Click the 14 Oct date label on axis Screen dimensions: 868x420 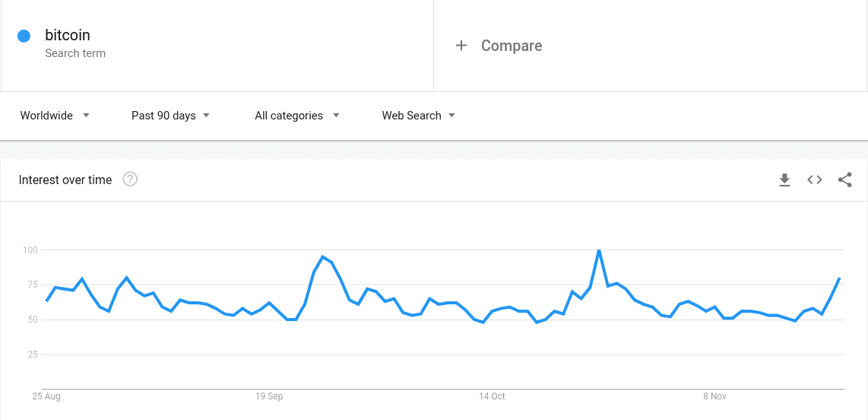pos(492,396)
